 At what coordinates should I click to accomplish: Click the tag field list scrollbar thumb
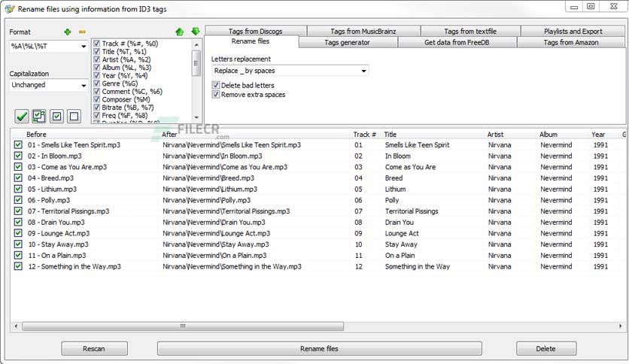coord(196,63)
